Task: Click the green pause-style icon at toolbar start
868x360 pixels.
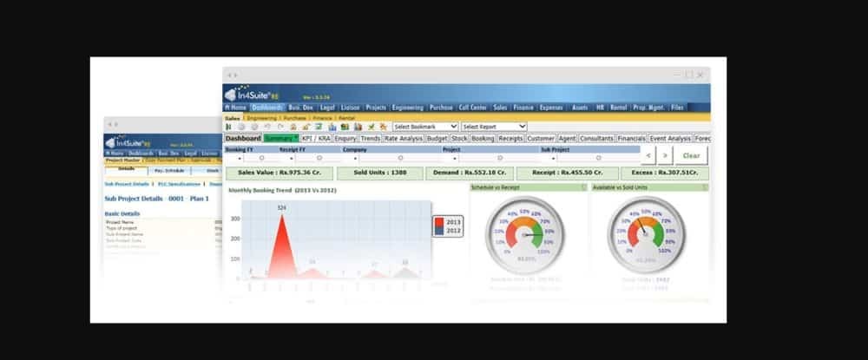Action: [x=229, y=127]
